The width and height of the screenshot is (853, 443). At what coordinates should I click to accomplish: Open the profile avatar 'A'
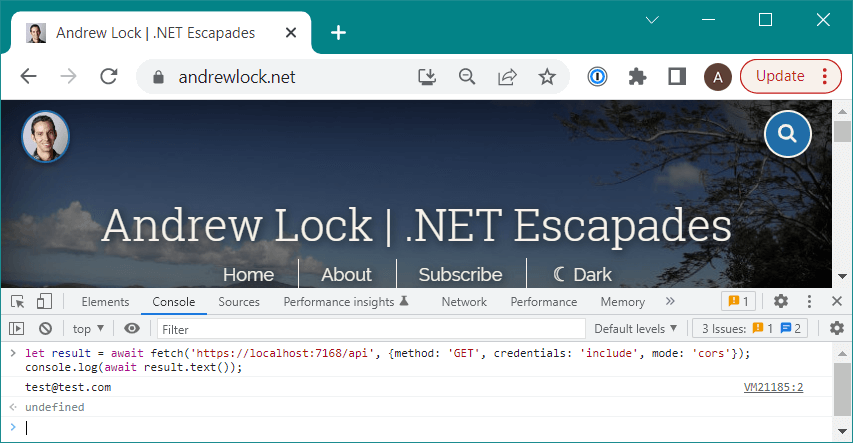718,77
